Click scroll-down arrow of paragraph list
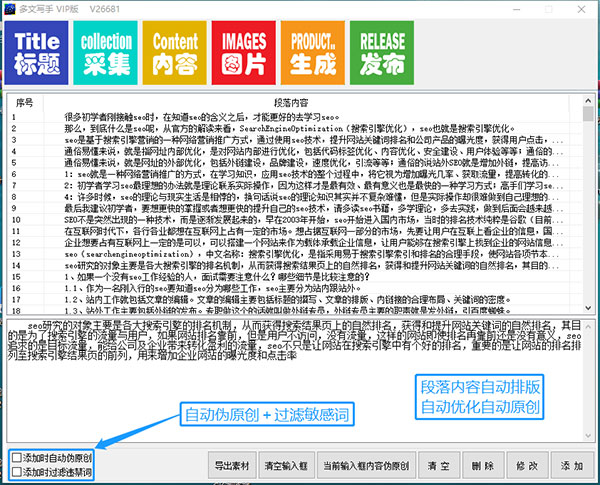The width and height of the screenshot is (600, 485). coord(589,308)
